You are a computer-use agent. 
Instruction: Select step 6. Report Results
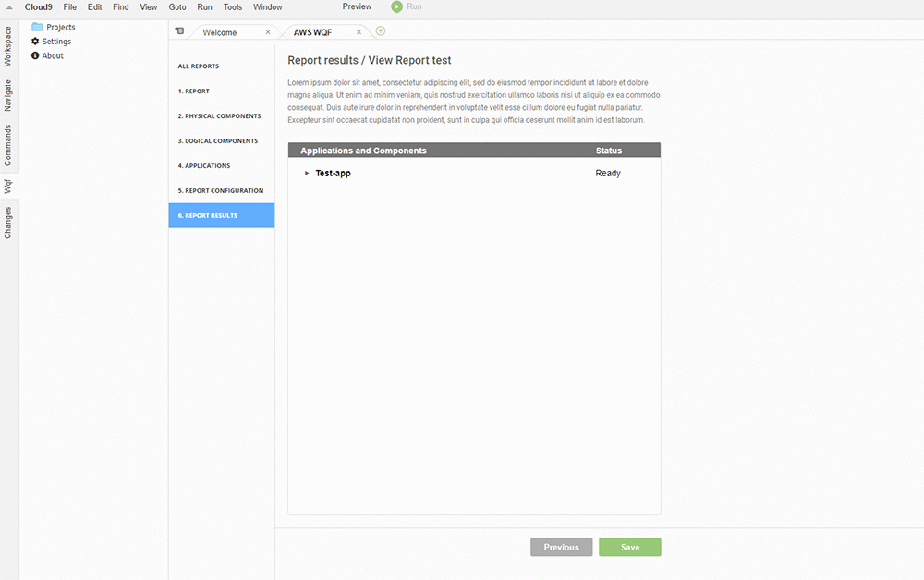[222, 215]
